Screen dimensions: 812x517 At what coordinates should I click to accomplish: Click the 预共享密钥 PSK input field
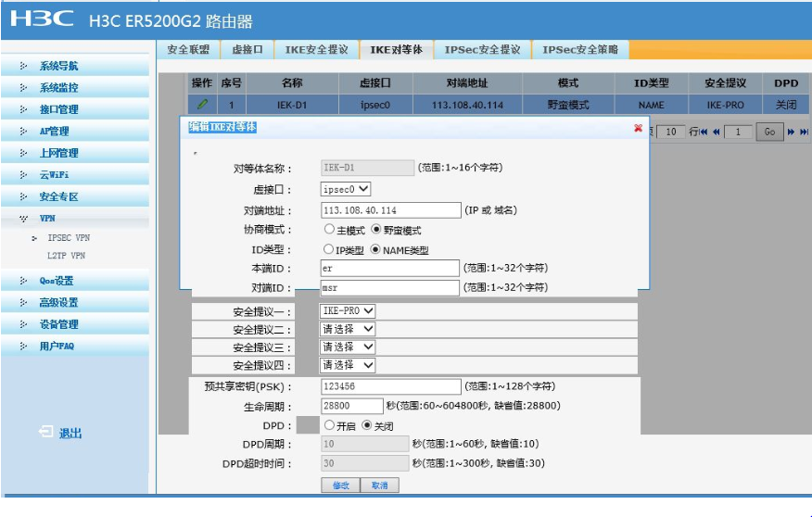[x=391, y=386]
